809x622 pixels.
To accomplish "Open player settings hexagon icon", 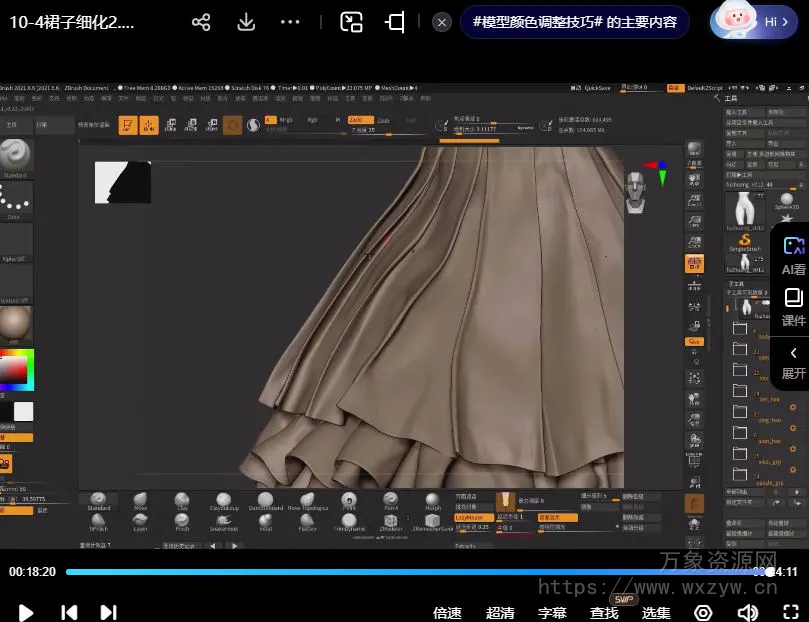I will [x=703, y=612].
